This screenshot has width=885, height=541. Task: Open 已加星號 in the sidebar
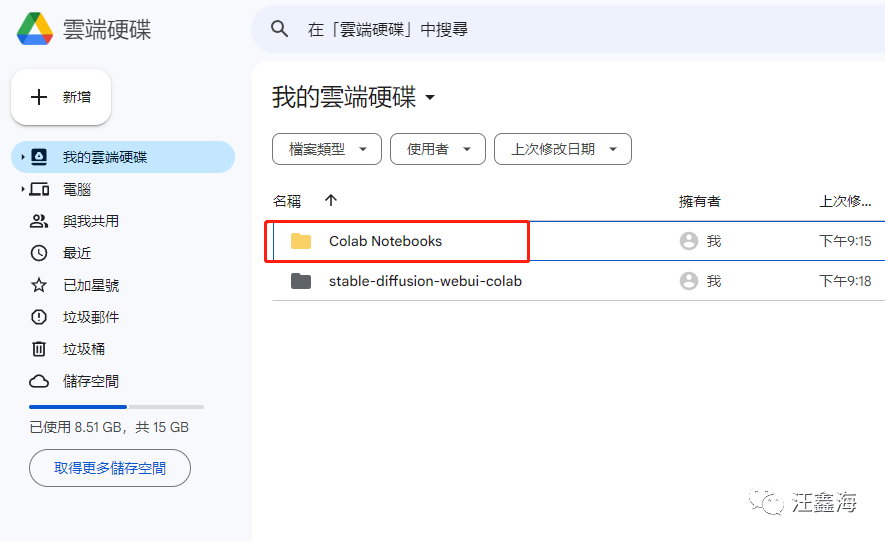[91, 285]
